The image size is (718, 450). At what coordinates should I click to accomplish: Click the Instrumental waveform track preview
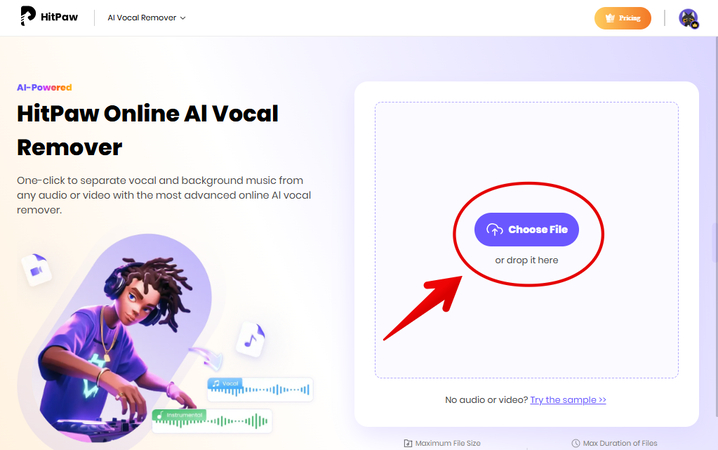coord(212,421)
